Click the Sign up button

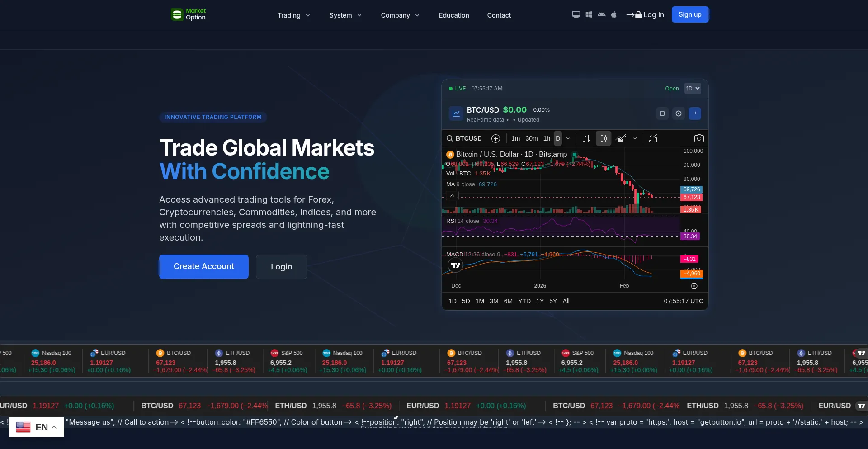click(x=690, y=14)
